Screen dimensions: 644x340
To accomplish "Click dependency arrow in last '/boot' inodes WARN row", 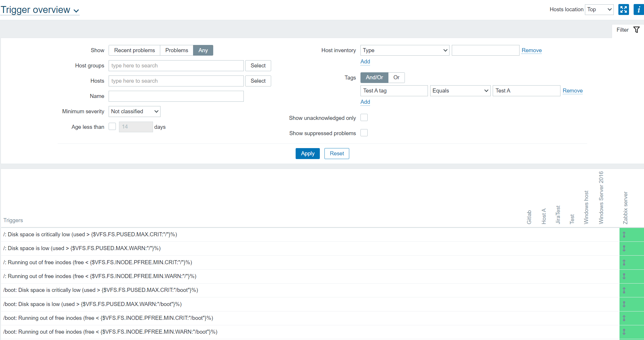I will 624,332.
